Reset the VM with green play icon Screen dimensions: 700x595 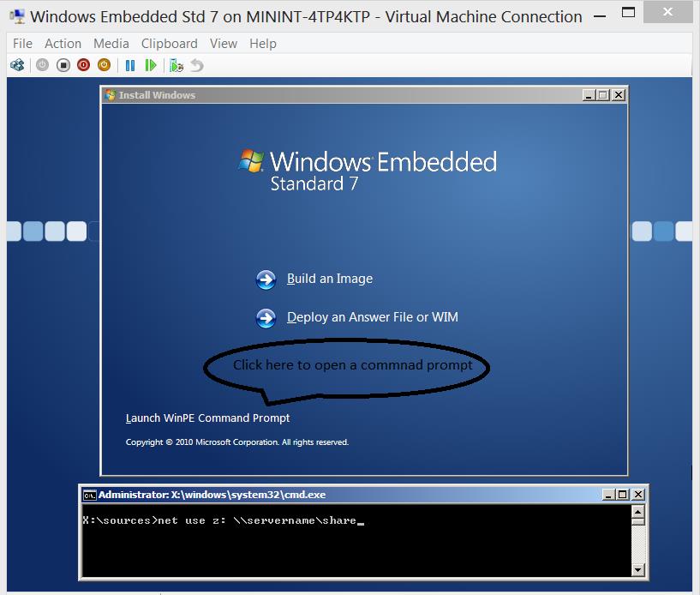tap(151, 66)
